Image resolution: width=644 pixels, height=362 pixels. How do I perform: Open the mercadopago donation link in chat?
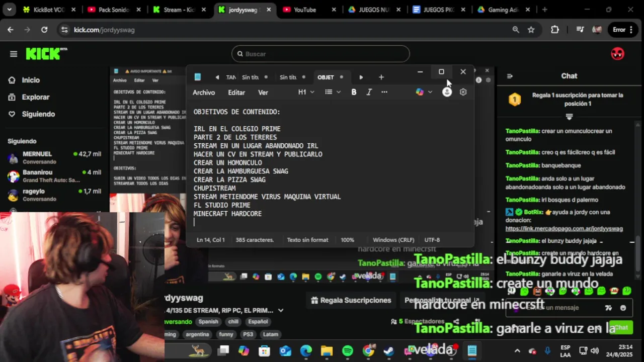564,229
